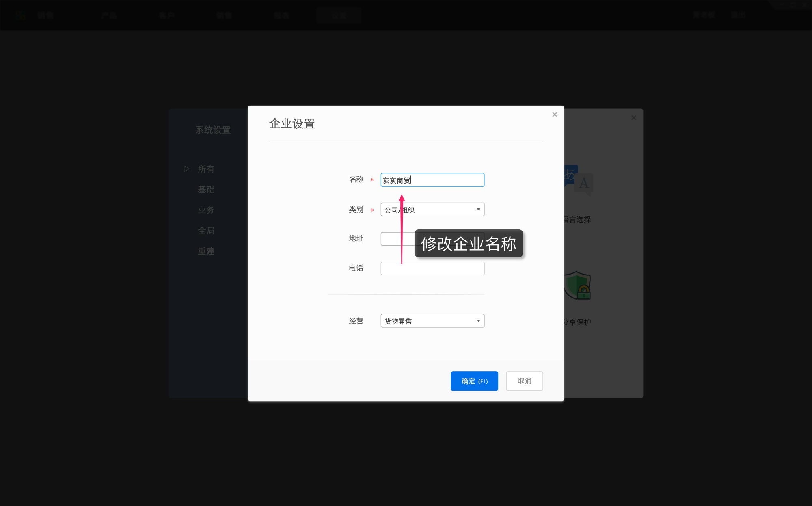812x506 pixels.
Task: Click the empty 电话 phone field
Action: (x=432, y=268)
